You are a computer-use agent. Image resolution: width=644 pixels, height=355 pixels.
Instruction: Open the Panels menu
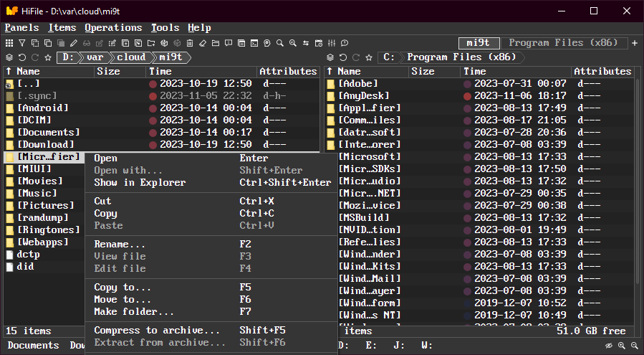pyautogui.click(x=21, y=27)
